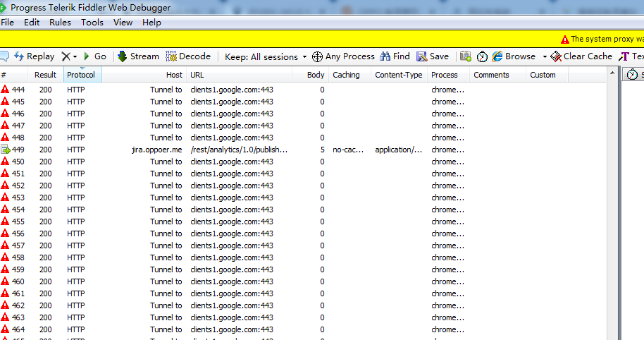Open the Help menu
This screenshot has height=340, width=644.
point(151,22)
